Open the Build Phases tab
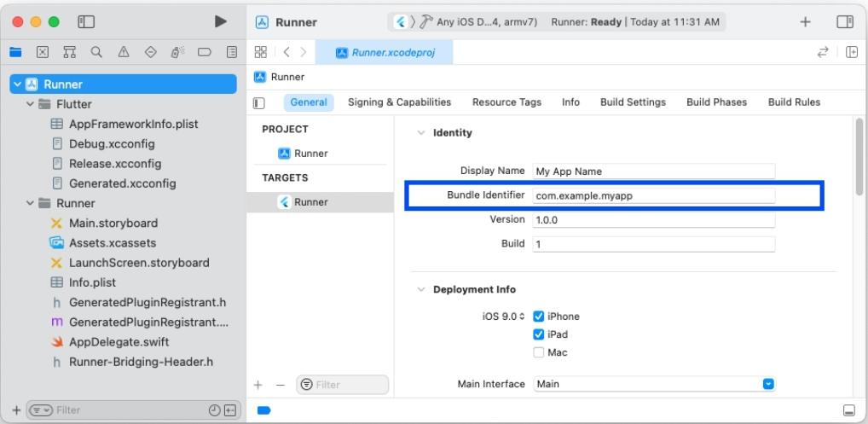 (x=716, y=102)
